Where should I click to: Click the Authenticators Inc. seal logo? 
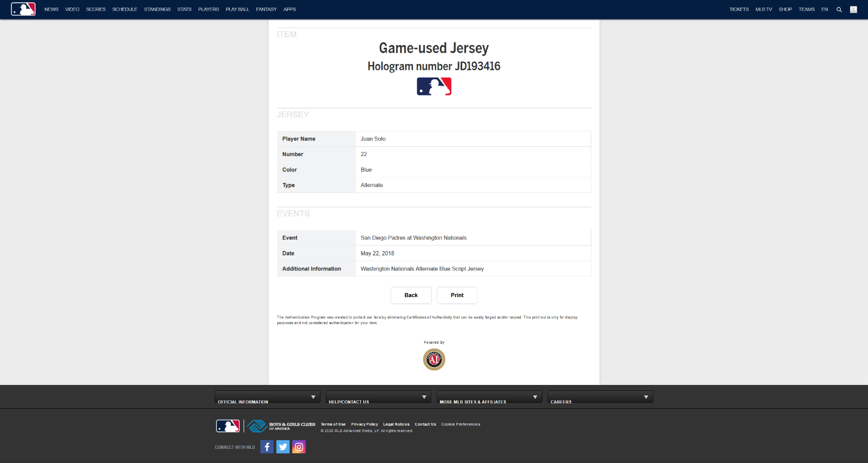(x=434, y=359)
